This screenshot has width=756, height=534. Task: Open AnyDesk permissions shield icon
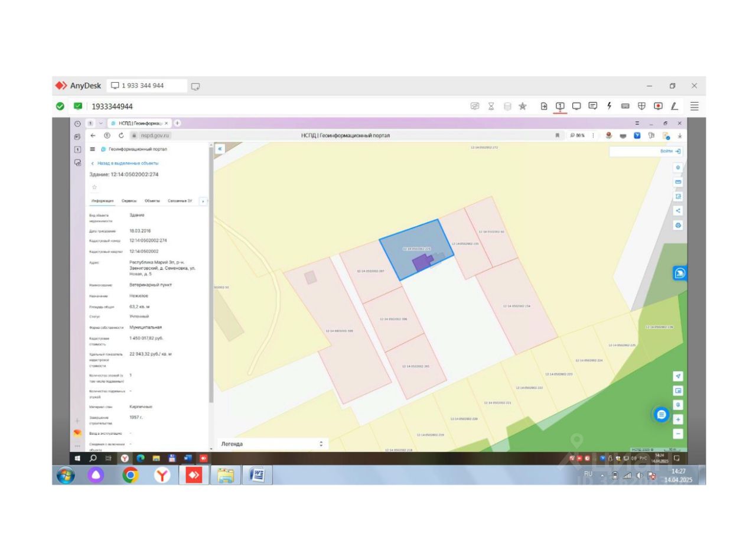pyautogui.click(x=641, y=106)
